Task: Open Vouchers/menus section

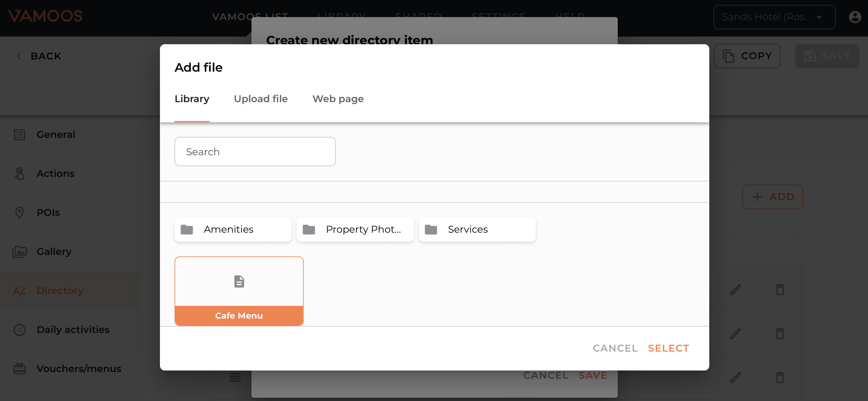Action: coord(79,369)
